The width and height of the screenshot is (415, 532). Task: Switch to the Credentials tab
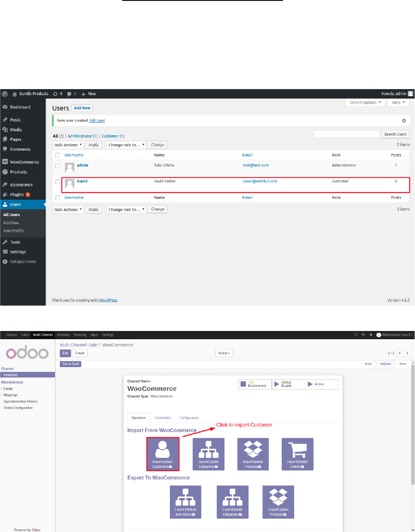click(163, 418)
